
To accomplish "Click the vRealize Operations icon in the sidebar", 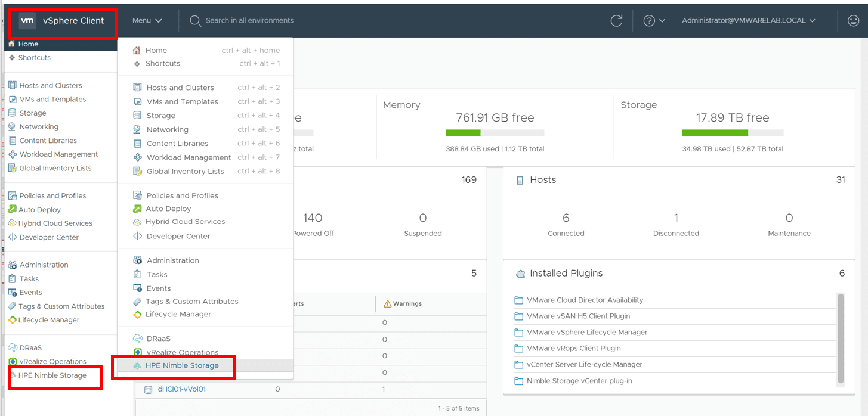I will pos(13,361).
